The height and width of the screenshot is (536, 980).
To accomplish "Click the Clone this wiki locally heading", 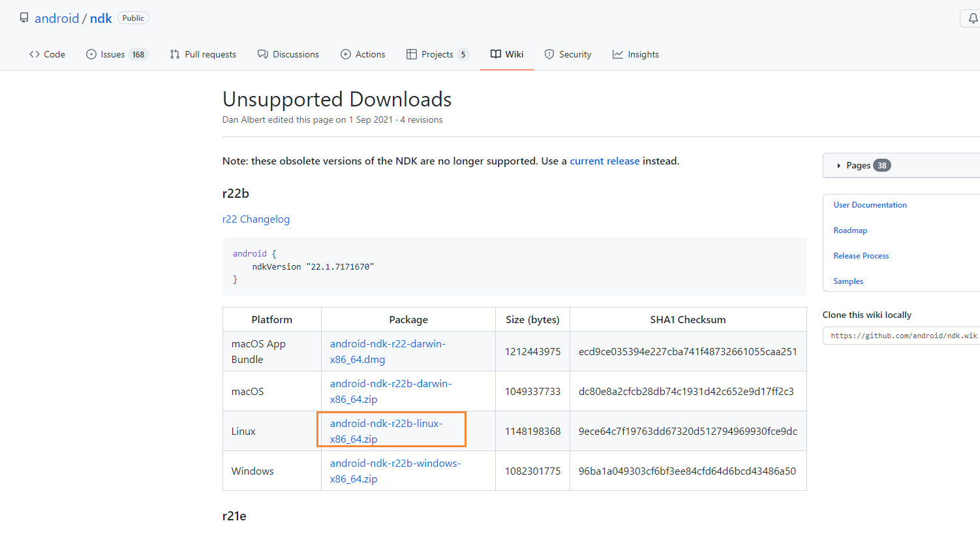I will click(866, 315).
